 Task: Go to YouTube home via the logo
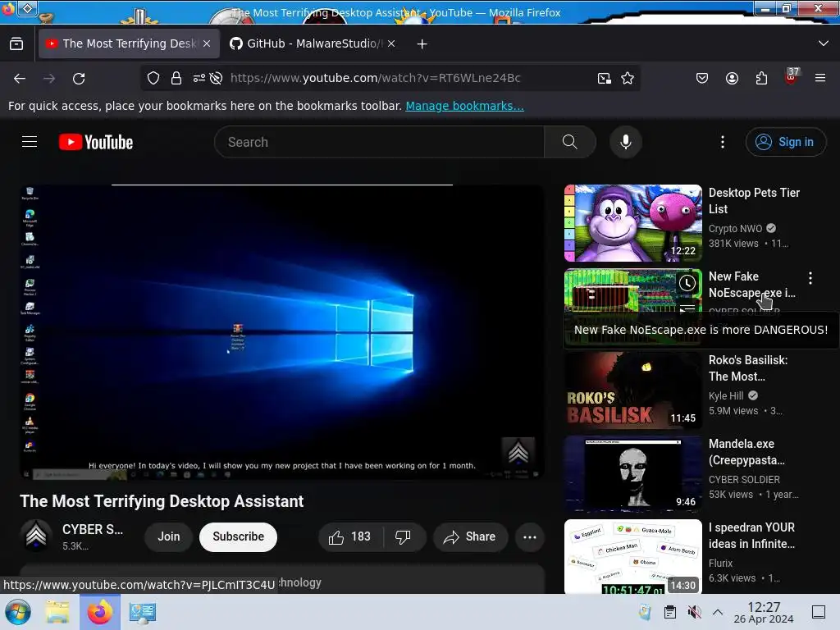(x=96, y=142)
